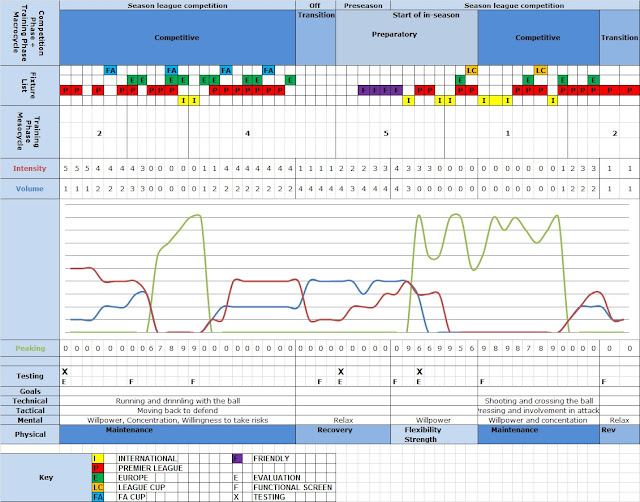Click the blue FA CUP swatch in the key

tap(98, 497)
